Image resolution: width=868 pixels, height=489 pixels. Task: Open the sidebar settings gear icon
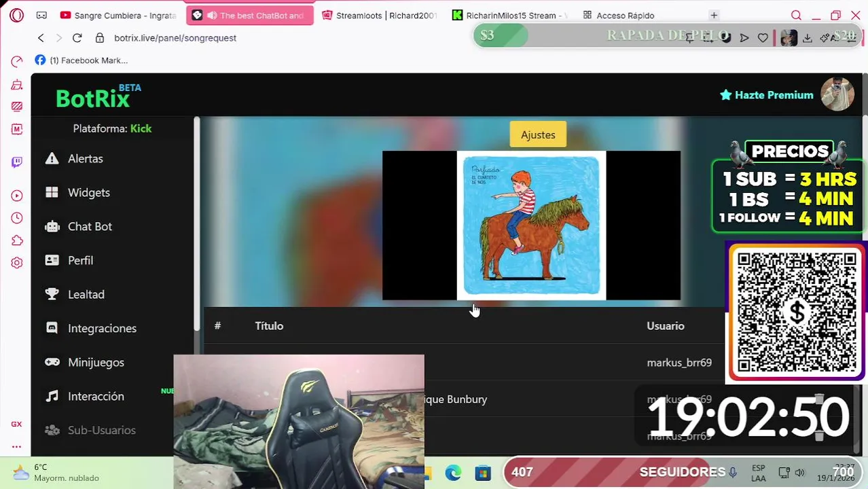[17, 263]
